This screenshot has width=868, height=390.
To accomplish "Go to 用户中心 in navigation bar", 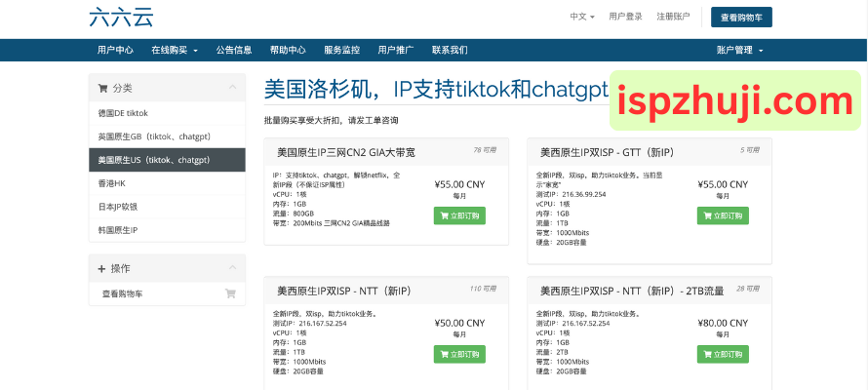I will (115, 50).
